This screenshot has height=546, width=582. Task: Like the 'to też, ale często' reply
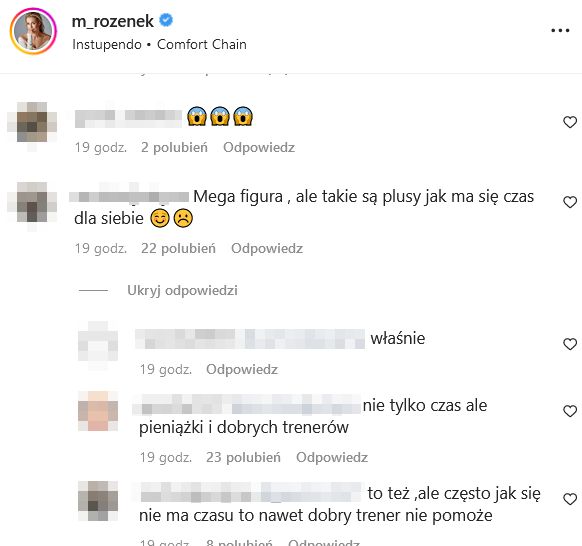click(570, 499)
